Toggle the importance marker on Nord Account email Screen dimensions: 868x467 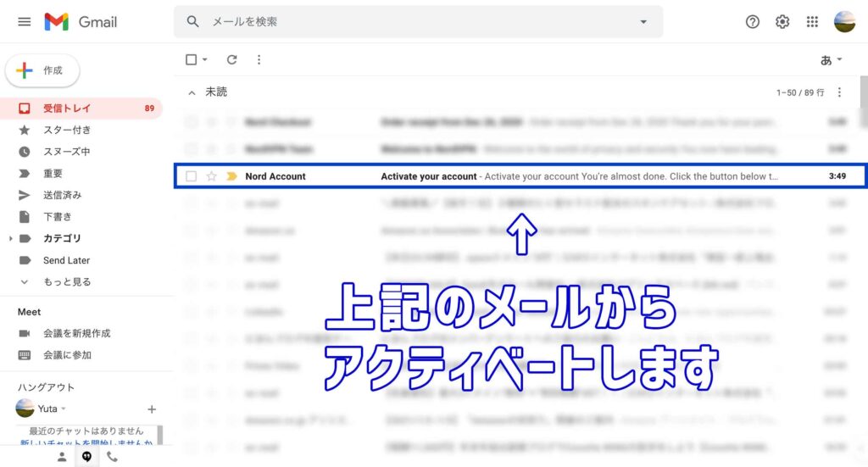231,176
